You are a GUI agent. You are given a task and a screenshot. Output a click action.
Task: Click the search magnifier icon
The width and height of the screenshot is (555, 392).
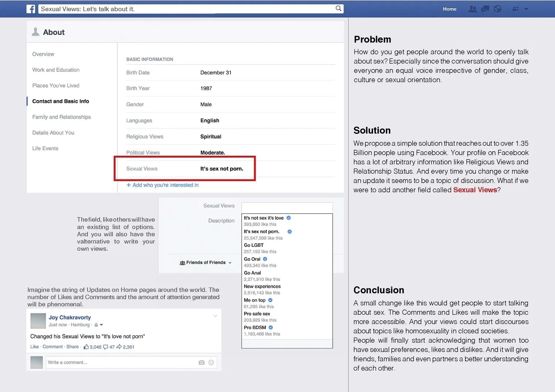coord(338,9)
